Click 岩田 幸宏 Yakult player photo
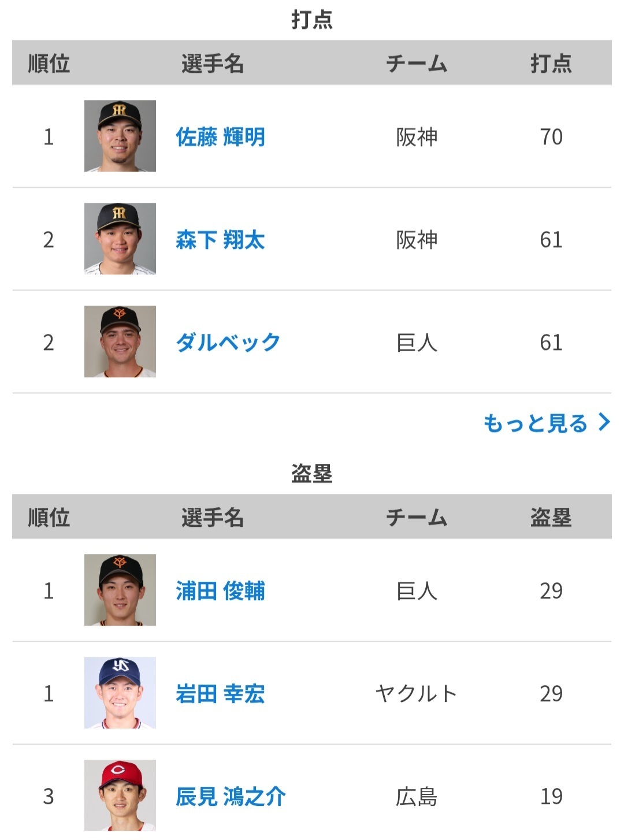 tap(120, 693)
